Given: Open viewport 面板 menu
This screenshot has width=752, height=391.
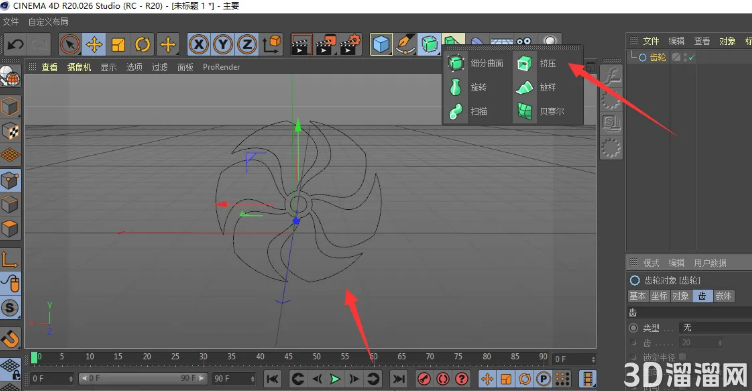Looking at the screenshot, I should pos(185,67).
